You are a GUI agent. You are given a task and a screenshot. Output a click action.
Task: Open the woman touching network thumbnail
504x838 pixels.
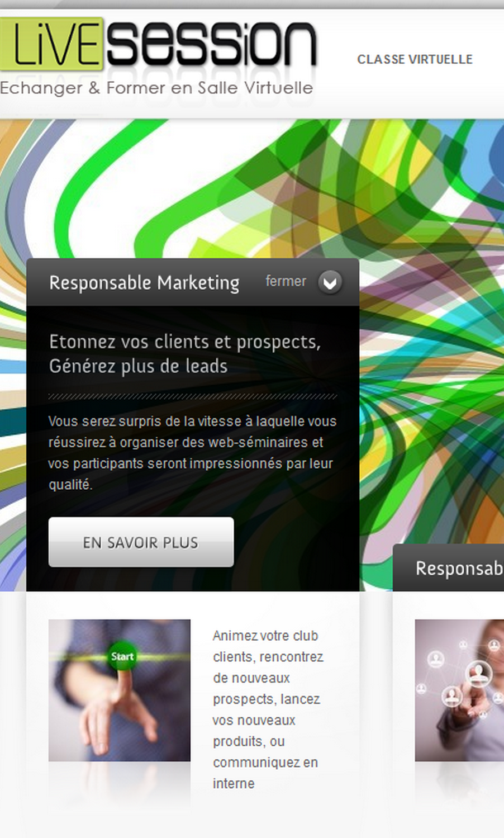tap(459, 690)
